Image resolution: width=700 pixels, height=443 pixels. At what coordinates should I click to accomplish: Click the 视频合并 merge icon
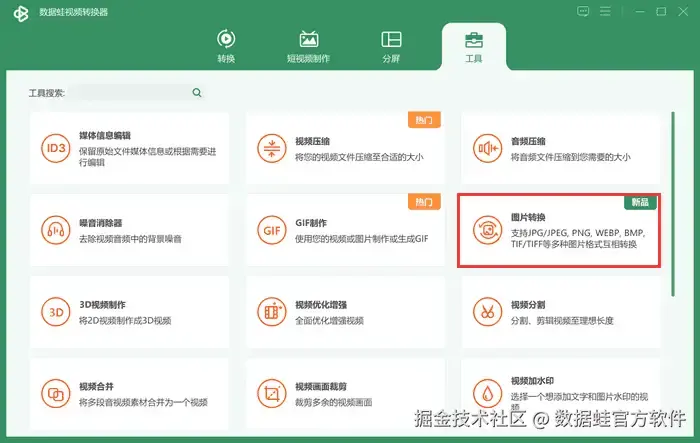click(x=56, y=394)
